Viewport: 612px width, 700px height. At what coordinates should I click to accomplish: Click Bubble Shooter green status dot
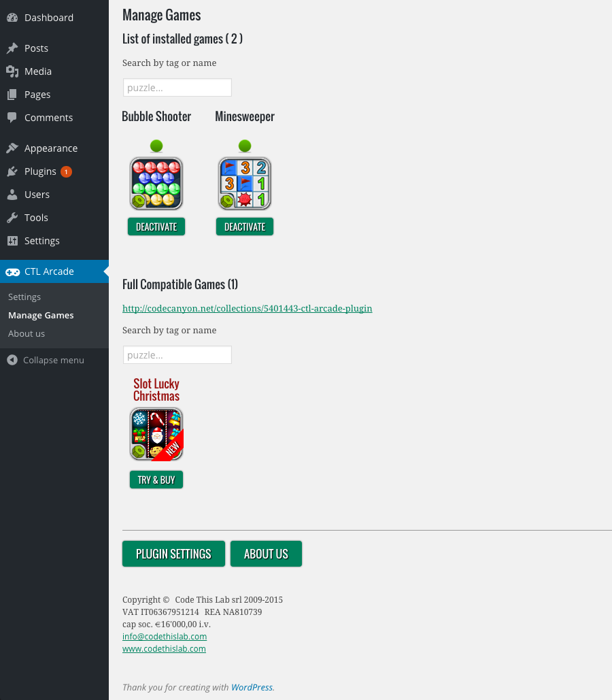156,146
